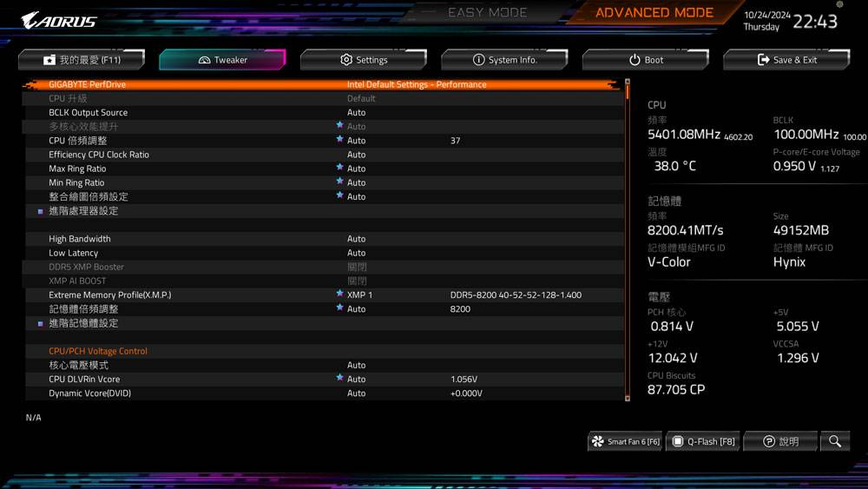Click the star beside 多核心效能提升 value

(340, 125)
